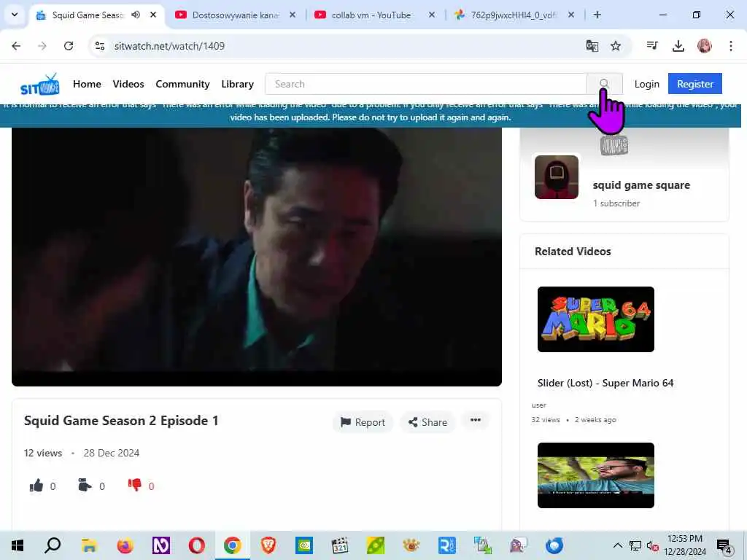Share this video
The image size is (747, 560).
click(427, 422)
